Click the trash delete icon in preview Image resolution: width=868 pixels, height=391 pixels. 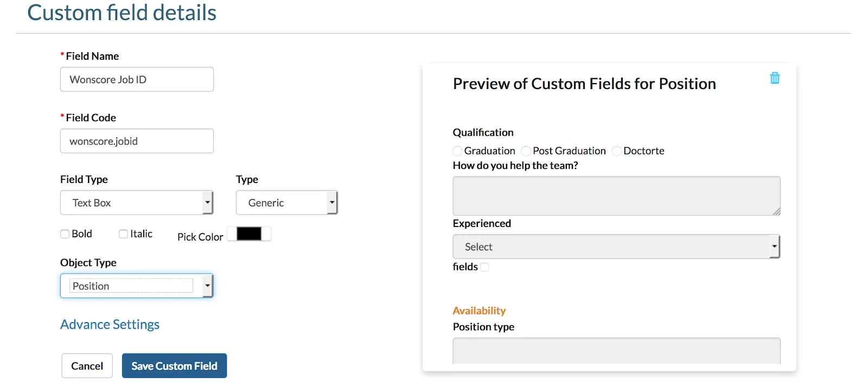pyautogui.click(x=775, y=78)
